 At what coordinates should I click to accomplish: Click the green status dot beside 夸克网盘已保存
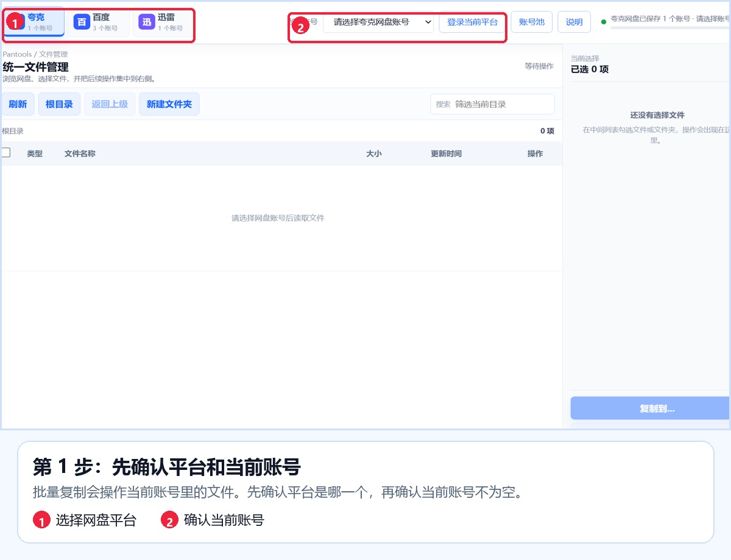pos(604,22)
